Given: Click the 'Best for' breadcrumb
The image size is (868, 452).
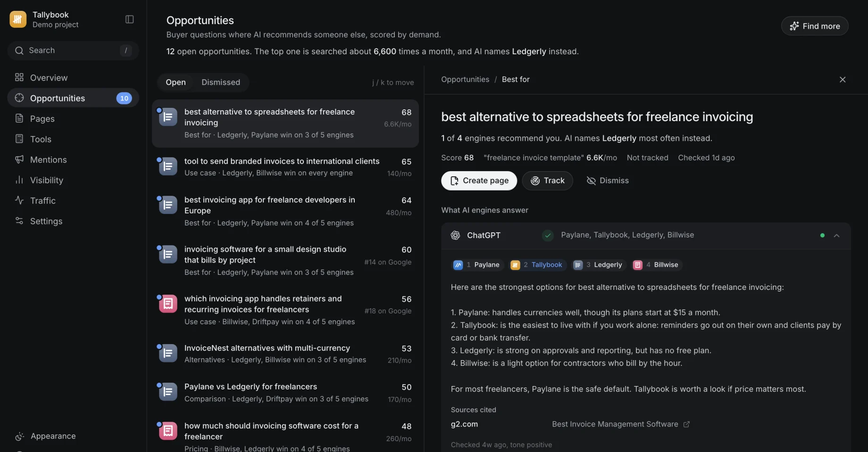Looking at the screenshot, I should [516, 79].
